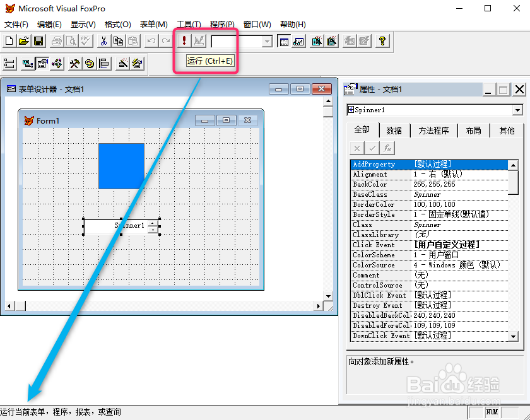Select the BackColor 255,255,255 property row
The height and width of the screenshot is (420, 530).
coord(429,185)
